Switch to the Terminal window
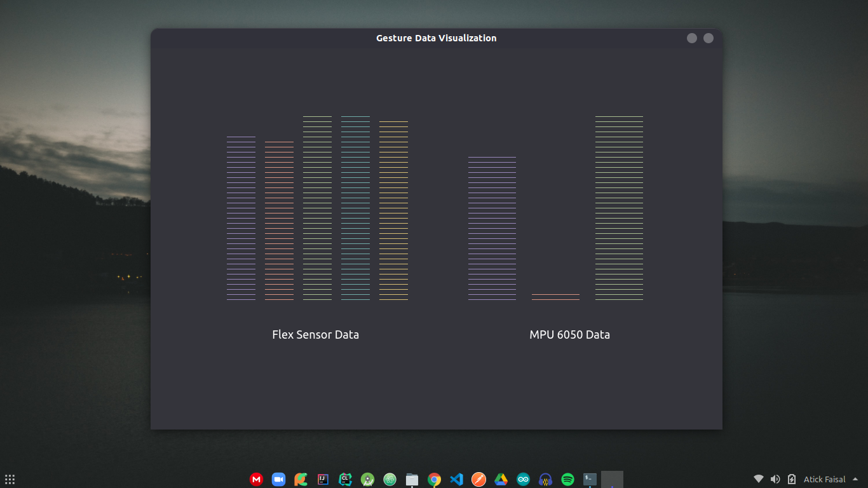The image size is (868, 488). click(x=590, y=480)
